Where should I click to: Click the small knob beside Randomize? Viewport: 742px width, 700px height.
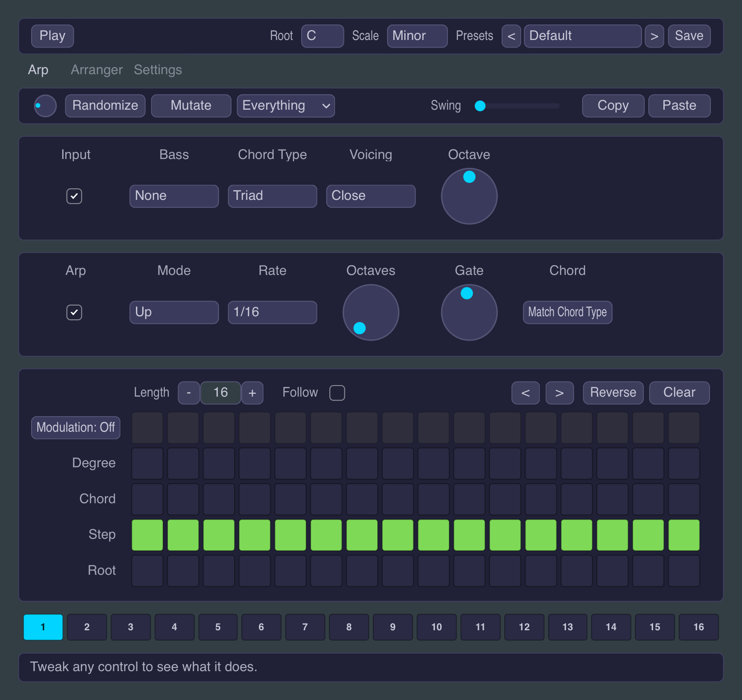click(x=45, y=106)
